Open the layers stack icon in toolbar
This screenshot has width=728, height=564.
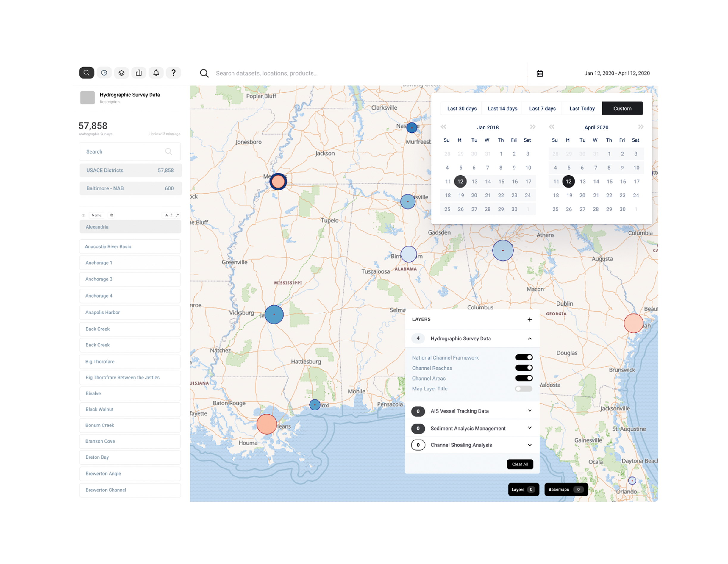coord(121,73)
